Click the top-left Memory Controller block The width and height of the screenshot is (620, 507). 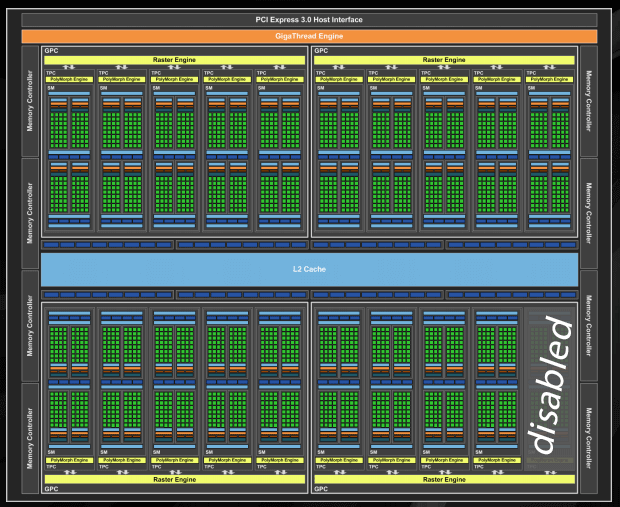click(30, 101)
